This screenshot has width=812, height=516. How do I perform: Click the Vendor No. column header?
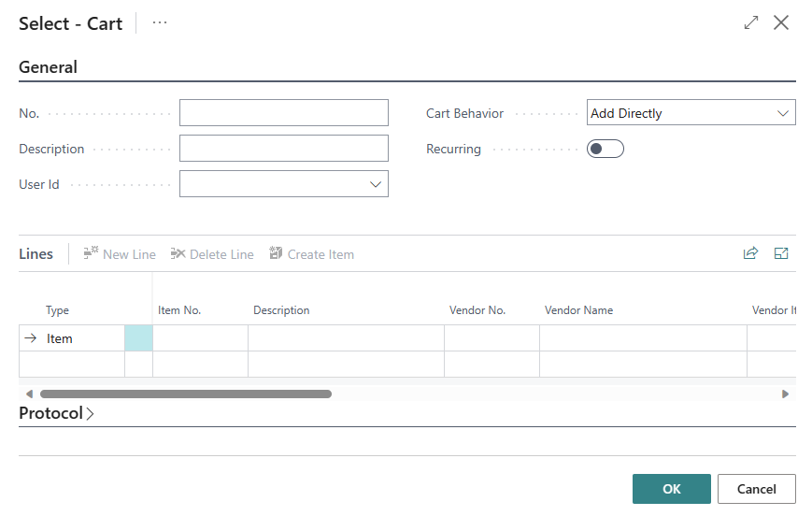coord(477,310)
